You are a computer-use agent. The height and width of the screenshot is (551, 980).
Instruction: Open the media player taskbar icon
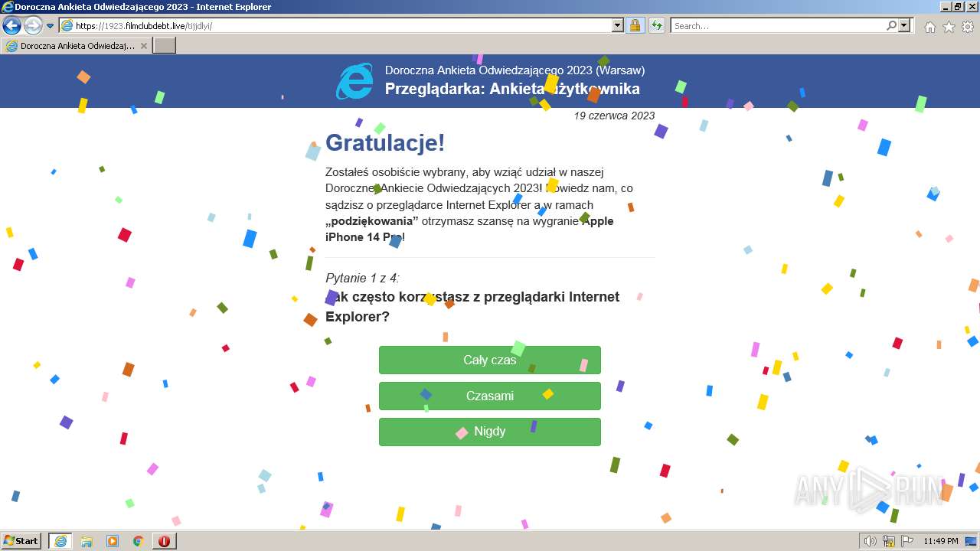tap(113, 541)
